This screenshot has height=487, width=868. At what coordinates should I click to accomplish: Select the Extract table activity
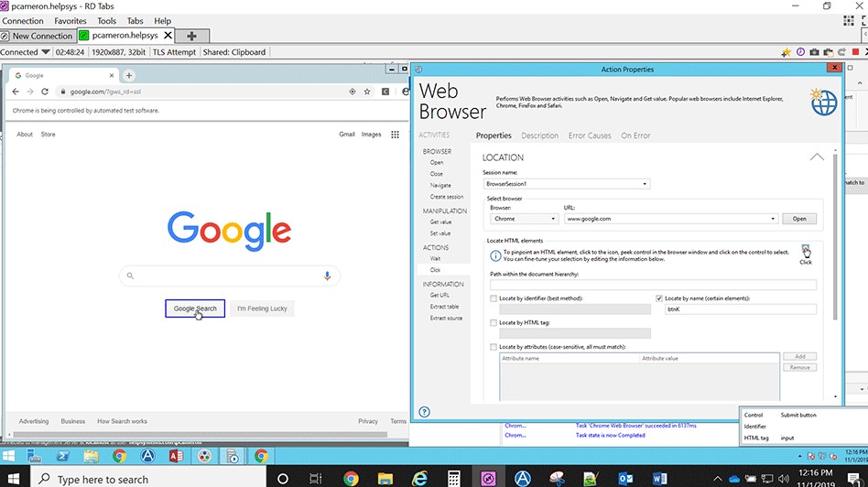pos(444,307)
